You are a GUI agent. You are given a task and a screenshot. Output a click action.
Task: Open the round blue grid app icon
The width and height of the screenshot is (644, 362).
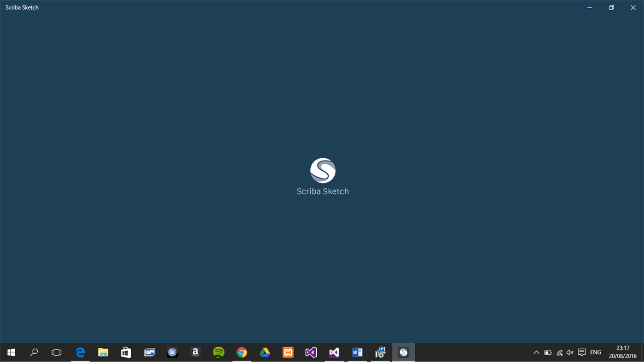click(x=173, y=352)
